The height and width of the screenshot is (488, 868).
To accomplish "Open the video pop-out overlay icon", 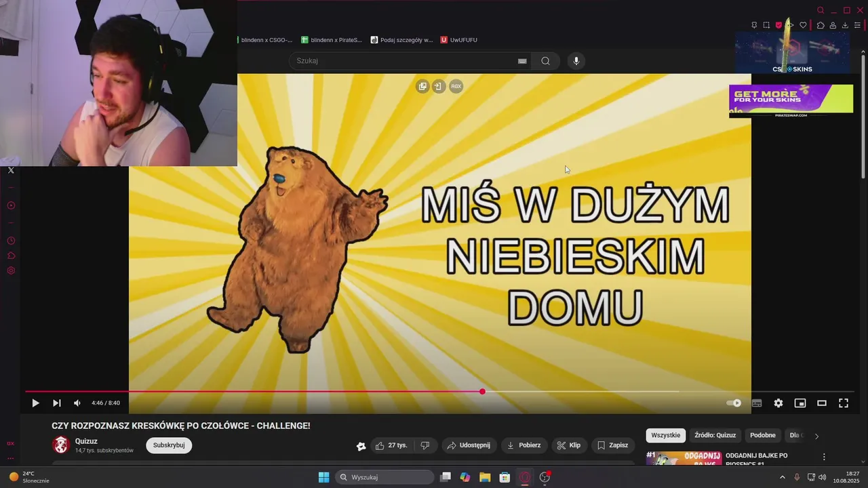I will coord(422,86).
